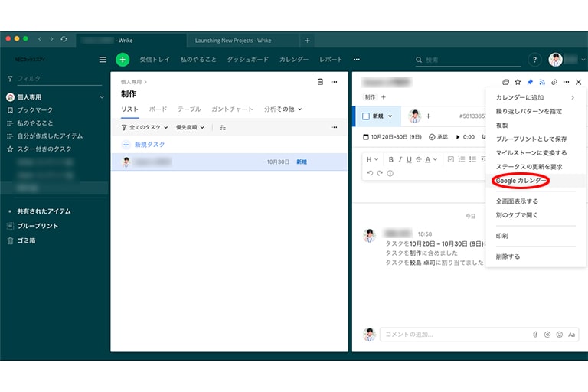This screenshot has width=588, height=392.
Task: Expand the 分析その他 views dropdown
Action: 283,109
